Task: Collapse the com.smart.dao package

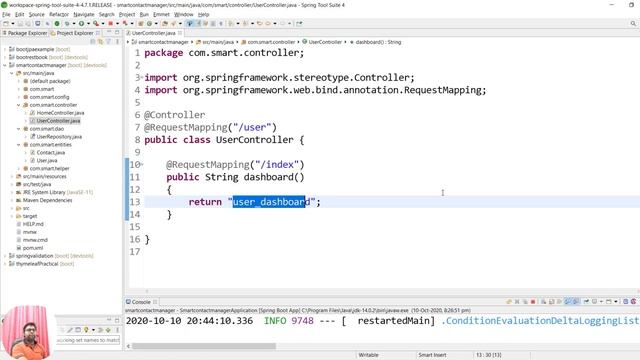Action: 19,129
